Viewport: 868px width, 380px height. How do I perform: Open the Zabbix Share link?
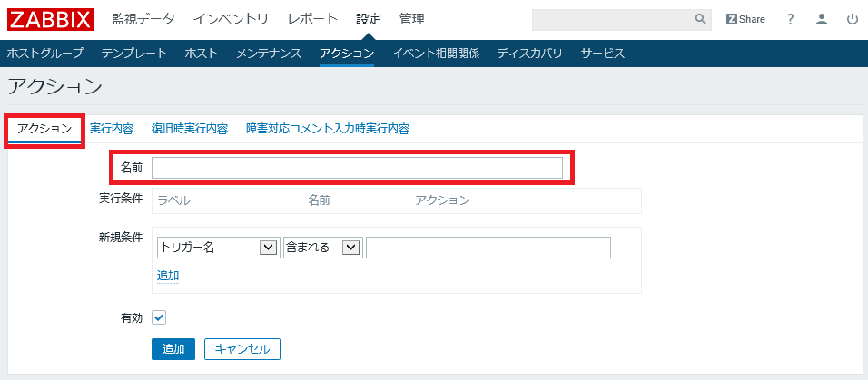pos(745,19)
